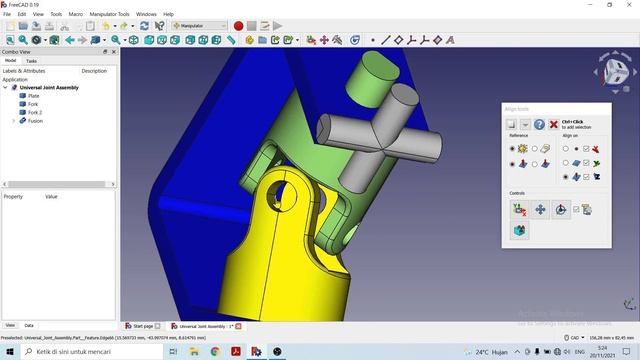This screenshot has height=360, width=640.
Task: Click the blue spiral Manipulator icon
Action: (355, 40)
